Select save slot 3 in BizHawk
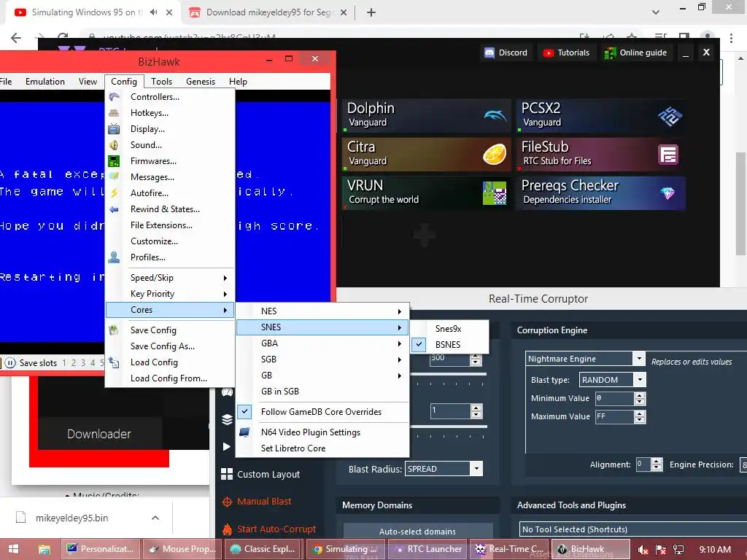This screenshot has height=560, width=747. click(83, 363)
